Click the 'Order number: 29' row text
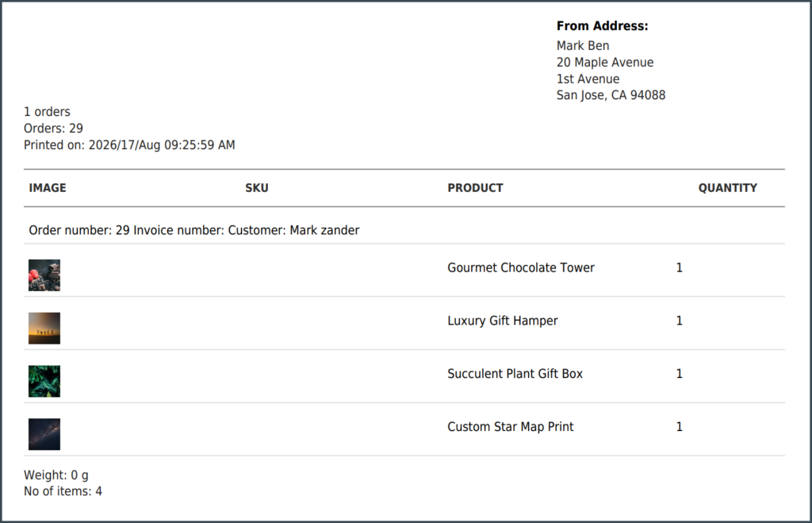The image size is (812, 523). point(194,230)
